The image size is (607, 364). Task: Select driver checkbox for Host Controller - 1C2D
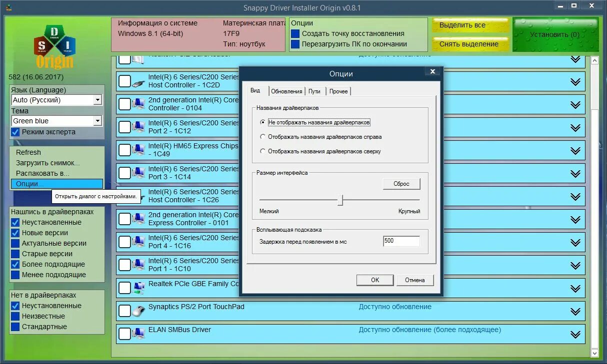(x=124, y=81)
